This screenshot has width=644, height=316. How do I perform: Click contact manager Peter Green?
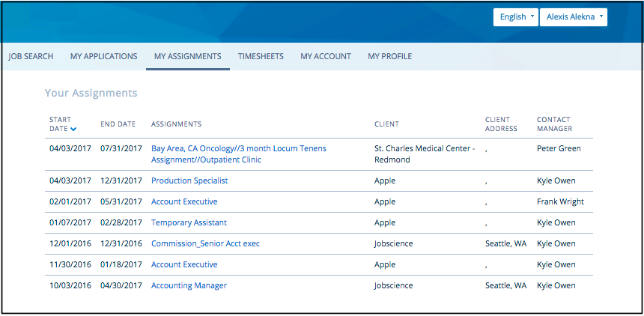tap(559, 148)
